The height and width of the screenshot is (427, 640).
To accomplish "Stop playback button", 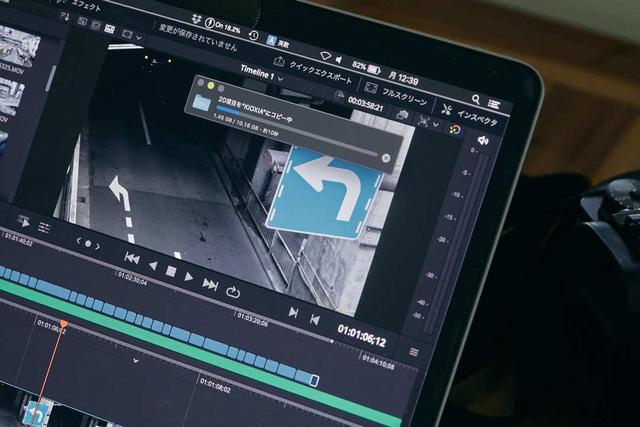I will tap(171, 271).
